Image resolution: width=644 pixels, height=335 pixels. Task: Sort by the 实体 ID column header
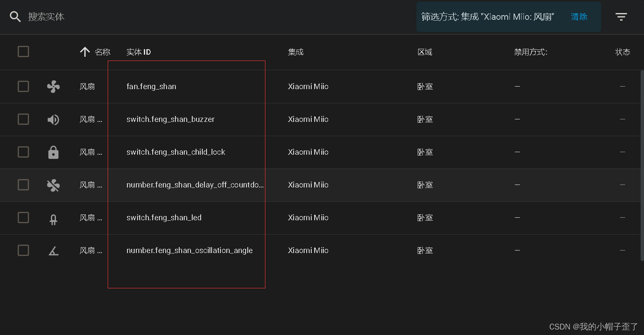coord(138,52)
